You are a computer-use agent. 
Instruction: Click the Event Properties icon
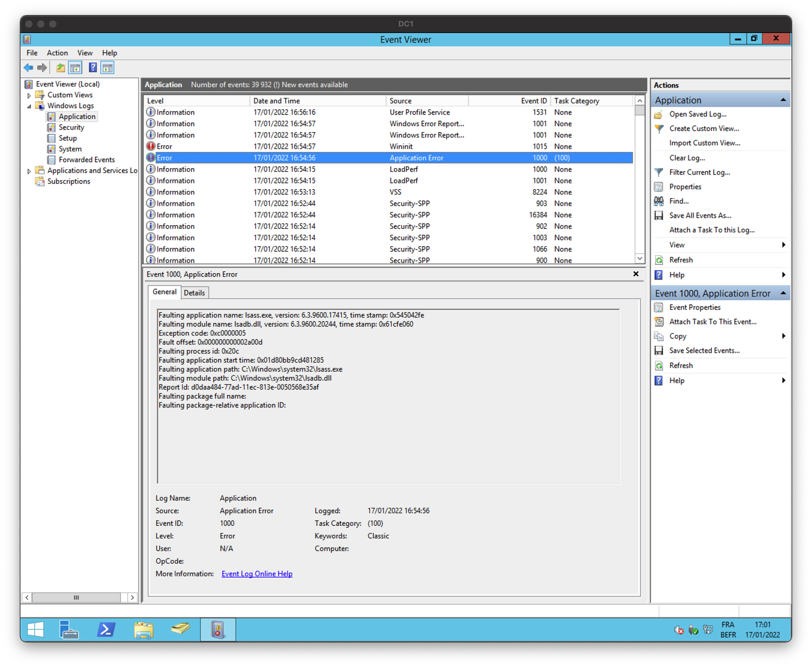[659, 307]
